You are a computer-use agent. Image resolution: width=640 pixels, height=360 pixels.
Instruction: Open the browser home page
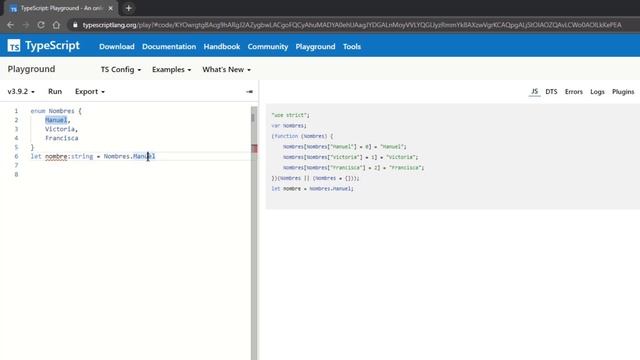point(56,25)
